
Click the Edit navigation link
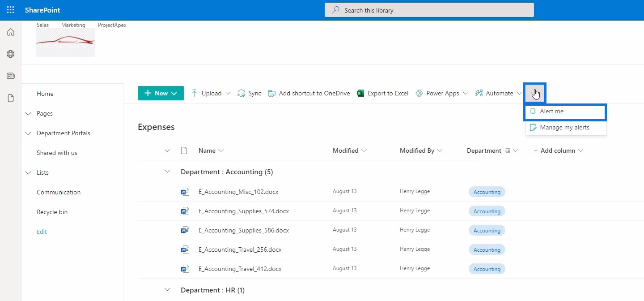(x=42, y=232)
